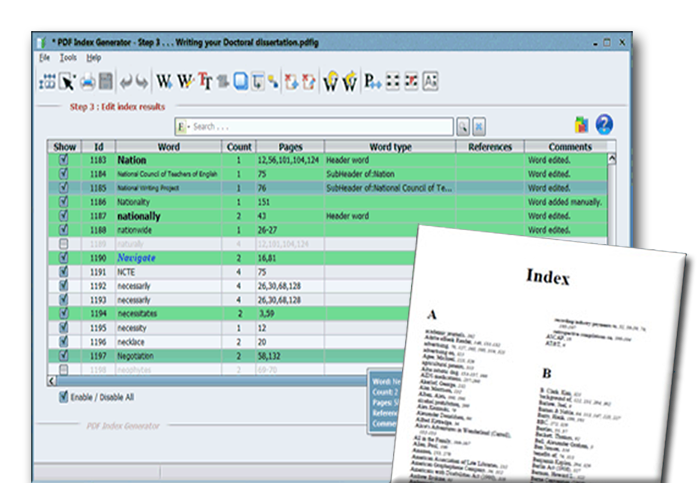Click the clear search X button
This screenshot has width=700, height=483.
coord(479,127)
